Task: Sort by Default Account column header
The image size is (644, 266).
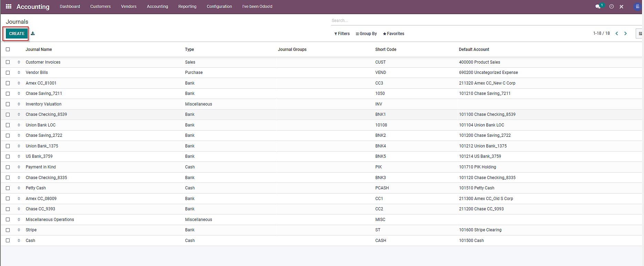Action: [474, 49]
